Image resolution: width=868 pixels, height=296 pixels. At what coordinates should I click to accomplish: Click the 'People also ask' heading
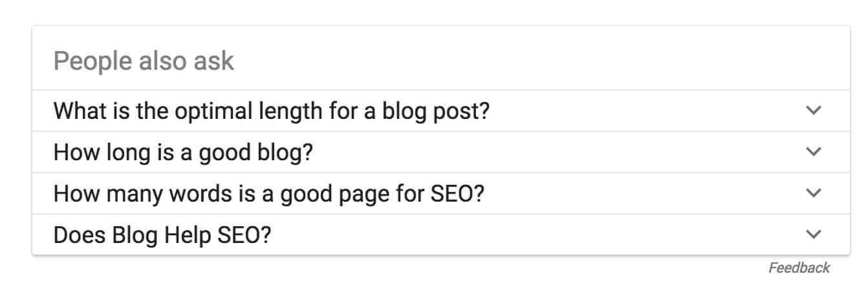[144, 61]
